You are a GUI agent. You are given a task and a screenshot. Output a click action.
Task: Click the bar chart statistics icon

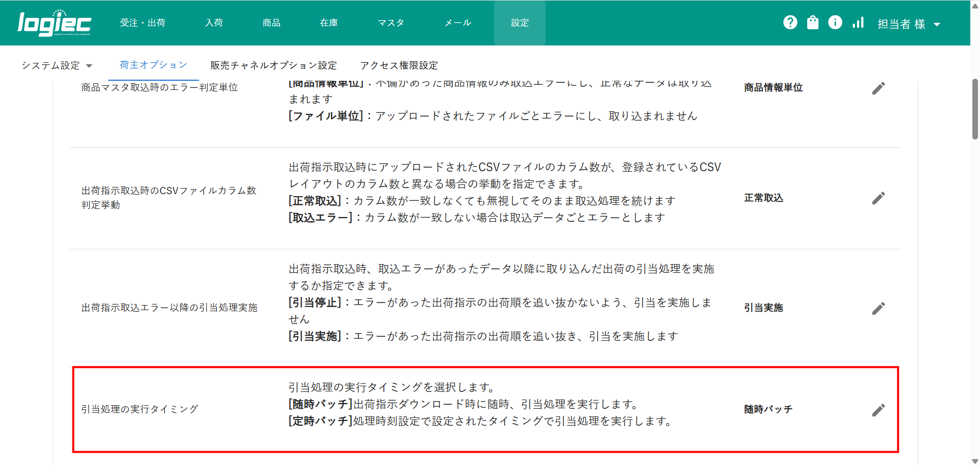point(858,22)
